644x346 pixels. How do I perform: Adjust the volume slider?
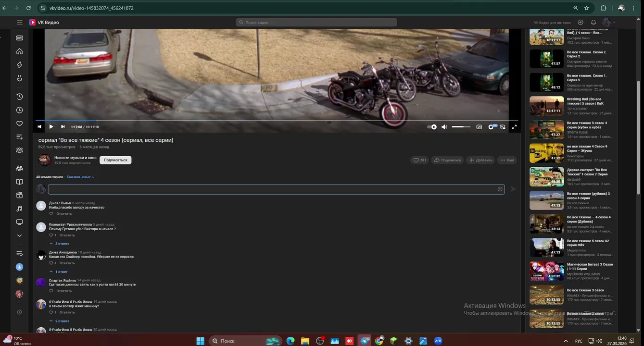click(x=461, y=127)
